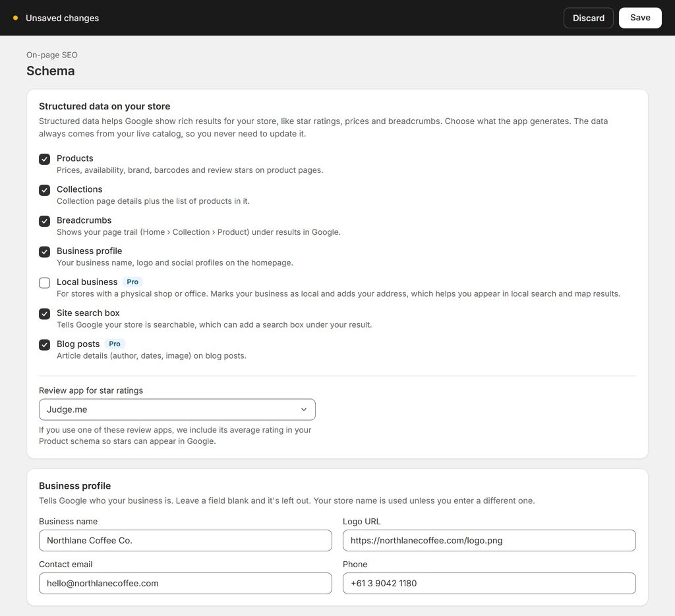The width and height of the screenshot is (675, 616).
Task: Toggle the Breadcrumbs checkbox
Action: tap(44, 221)
